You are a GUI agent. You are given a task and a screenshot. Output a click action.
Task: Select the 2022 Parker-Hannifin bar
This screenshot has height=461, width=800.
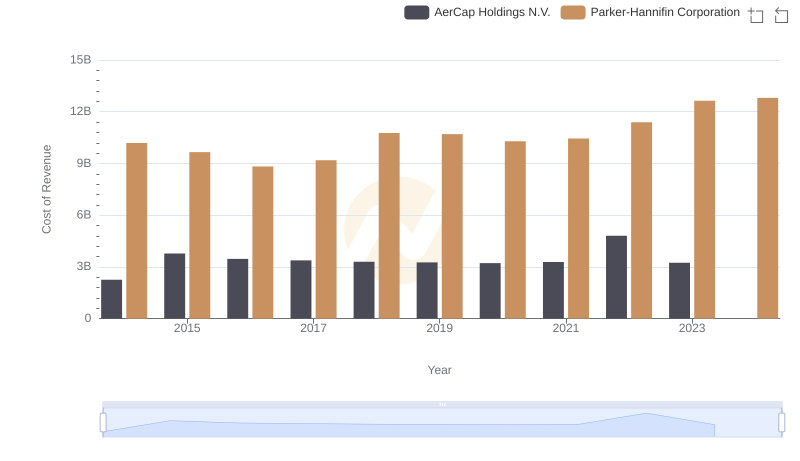tap(641, 220)
